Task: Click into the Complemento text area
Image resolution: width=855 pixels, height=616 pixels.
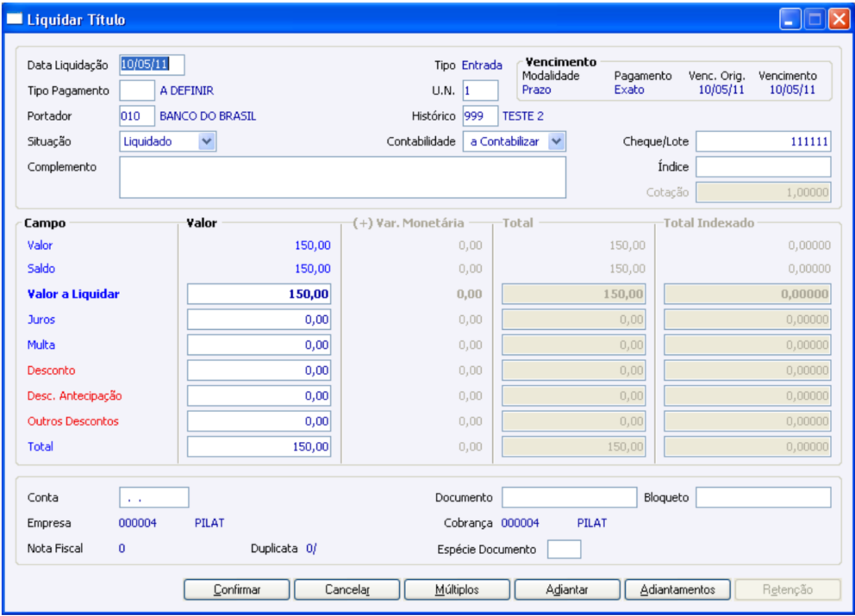Action: tap(342, 177)
